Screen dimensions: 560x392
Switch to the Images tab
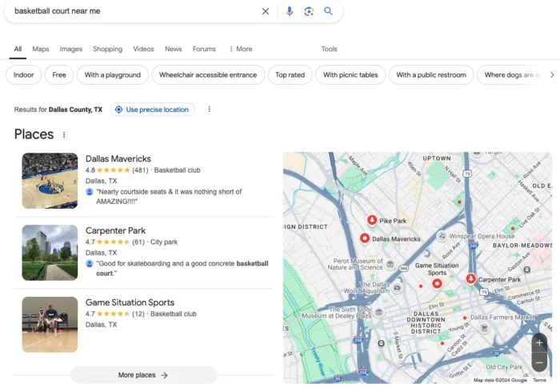coord(70,49)
